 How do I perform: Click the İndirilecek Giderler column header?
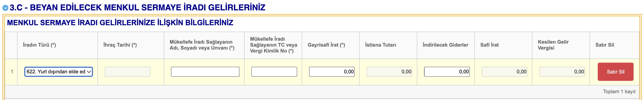445,45
